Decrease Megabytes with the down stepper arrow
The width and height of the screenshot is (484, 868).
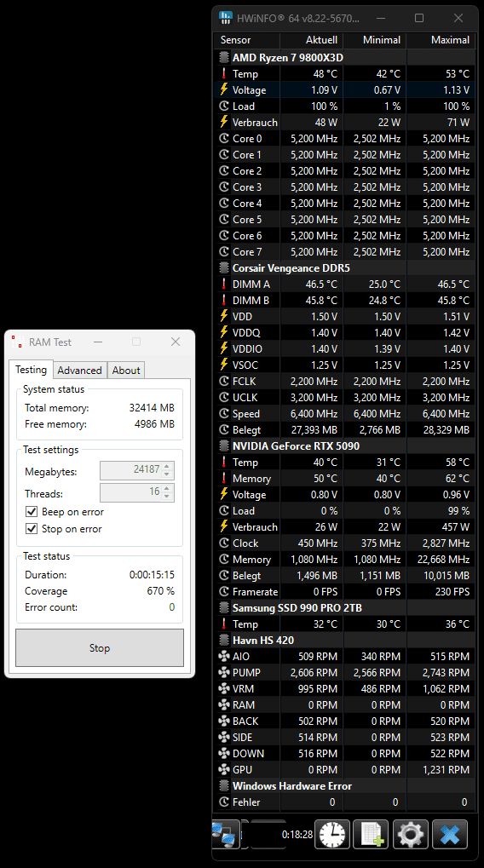167,474
